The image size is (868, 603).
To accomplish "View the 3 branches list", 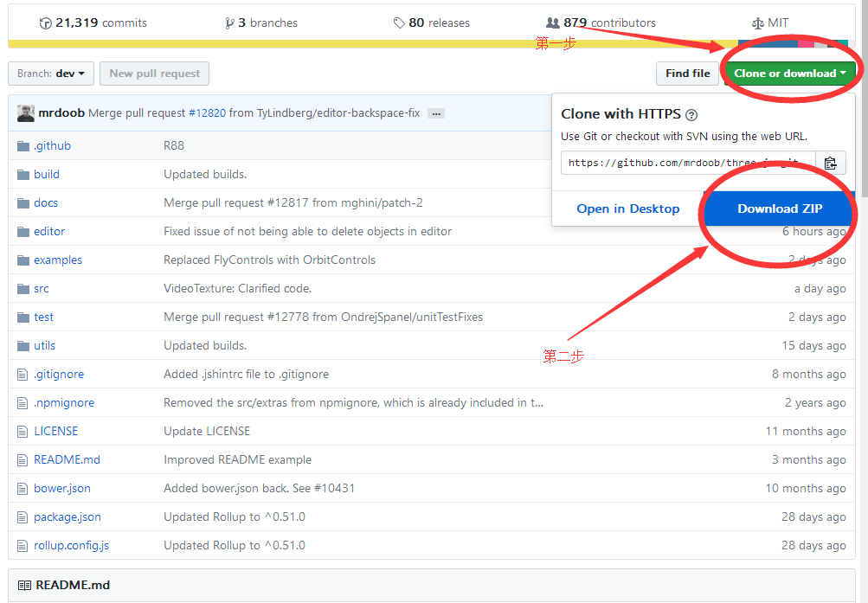I will click(261, 22).
